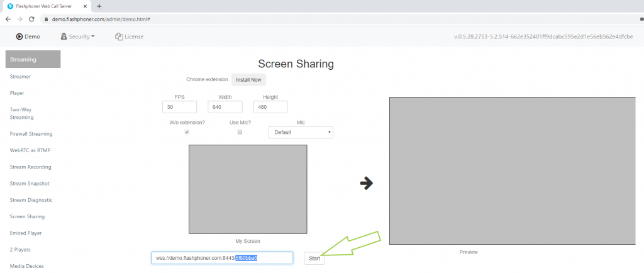Click the Height input field
This screenshot has height=273, width=644.
[270, 107]
